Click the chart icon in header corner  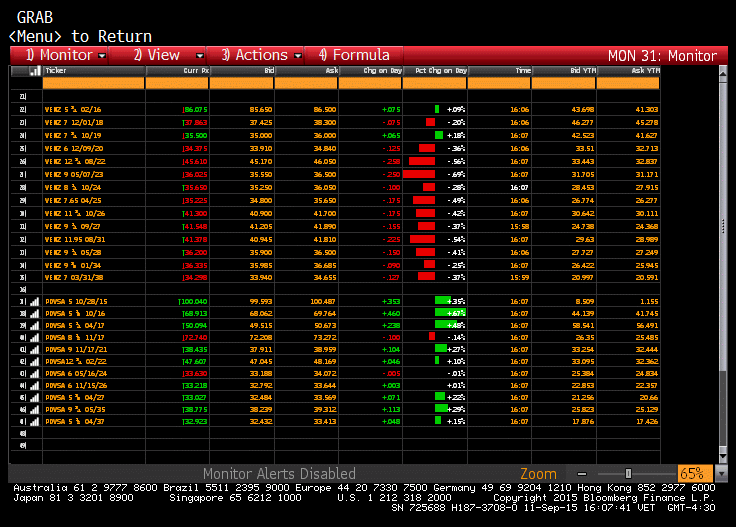click(x=35, y=71)
